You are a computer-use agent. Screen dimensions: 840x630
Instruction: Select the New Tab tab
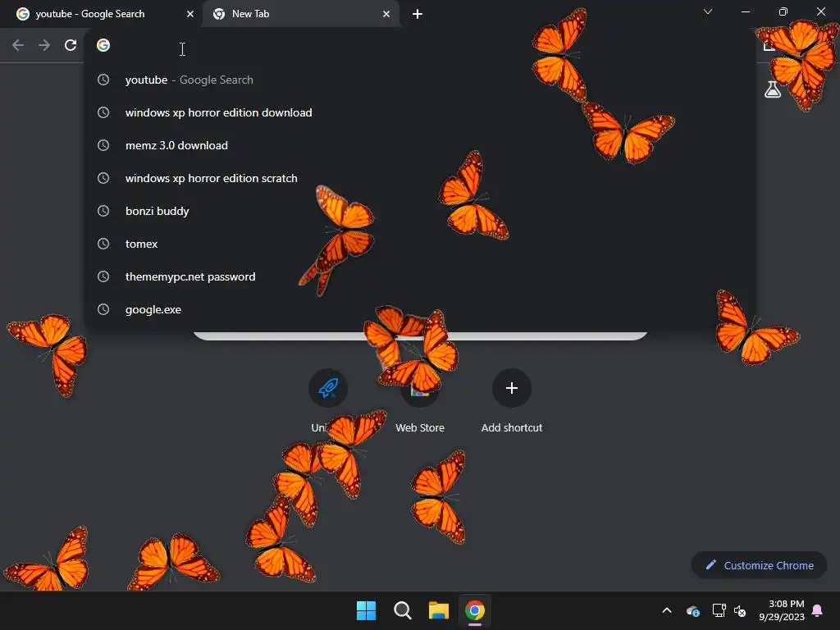click(x=301, y=14)
